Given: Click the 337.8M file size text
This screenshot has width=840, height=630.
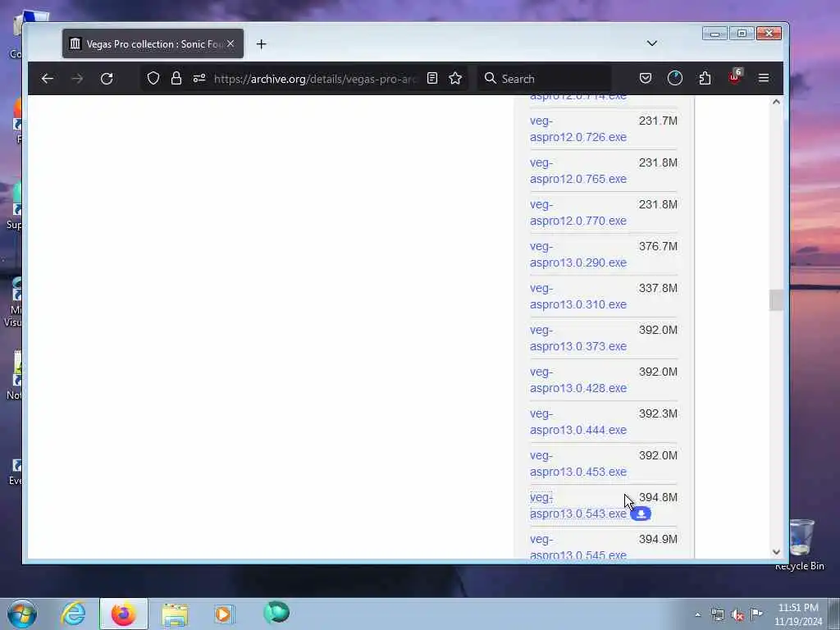Looking at the screenshot, I should (658, 288).
